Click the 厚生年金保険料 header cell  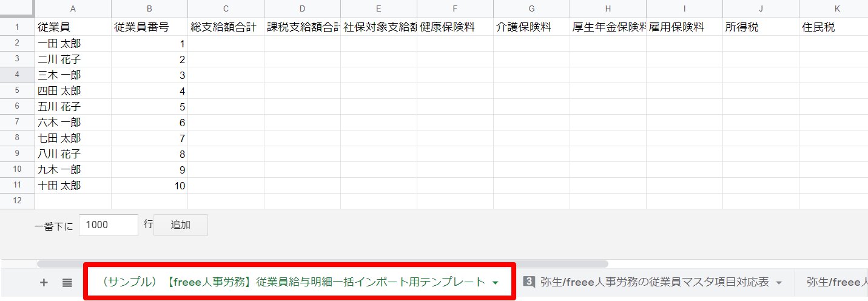click(608, 27)
